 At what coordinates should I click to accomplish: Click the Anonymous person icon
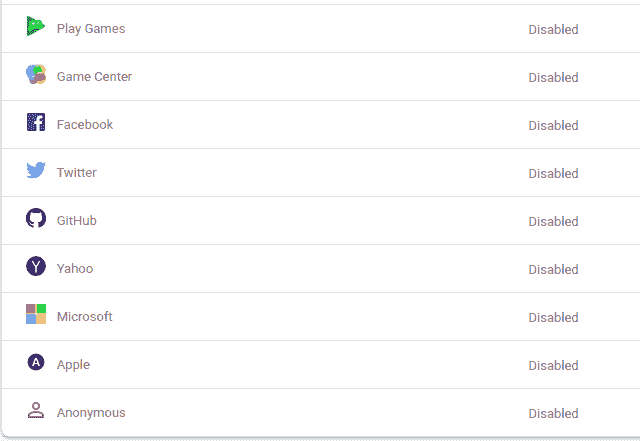tap(36, 411)
